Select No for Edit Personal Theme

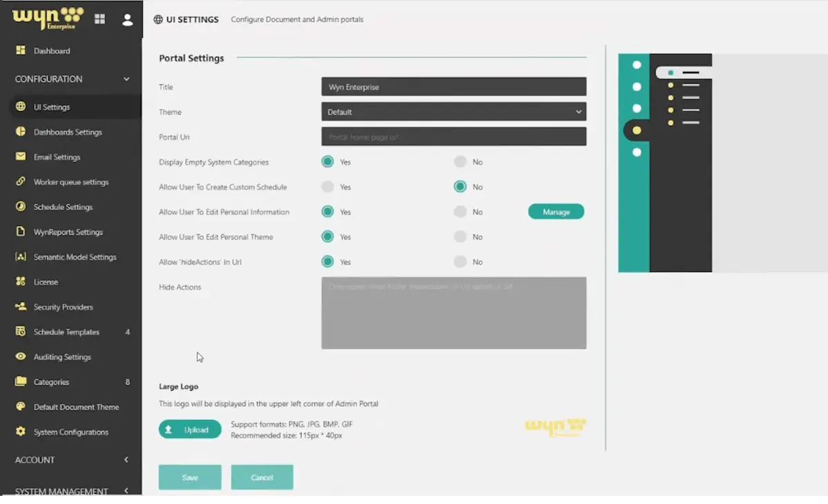point(460,236)
